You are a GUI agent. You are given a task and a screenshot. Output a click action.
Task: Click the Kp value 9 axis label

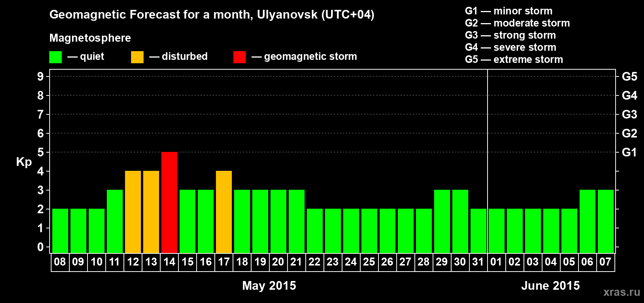pos(41,77)
